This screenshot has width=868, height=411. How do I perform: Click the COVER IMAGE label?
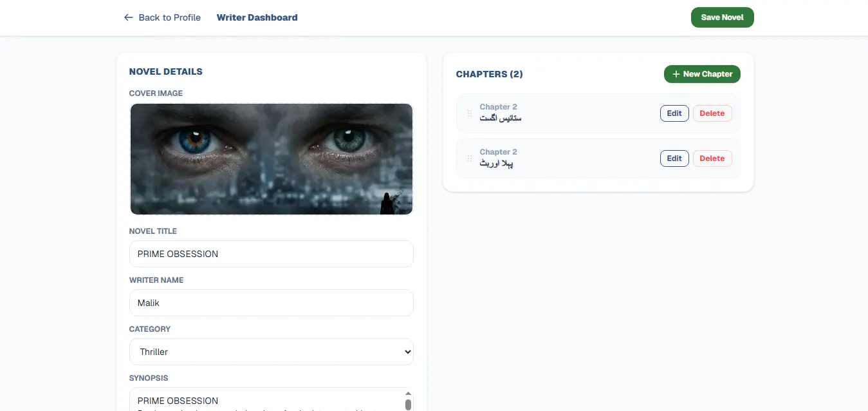pos(156,93)
